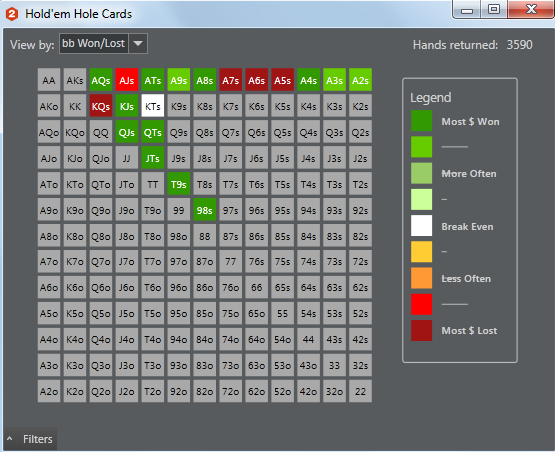Click the JTs green cell
The image size is (555, 452).
pyautogui.click(x=153, y=158)
